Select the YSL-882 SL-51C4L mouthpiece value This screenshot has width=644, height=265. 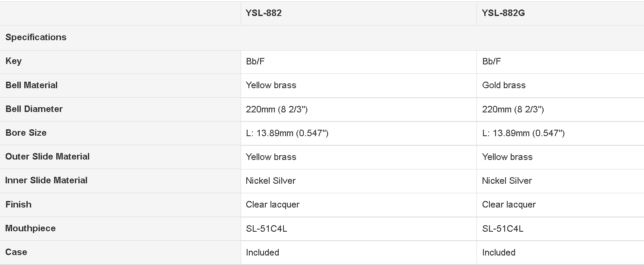point(267,229)
